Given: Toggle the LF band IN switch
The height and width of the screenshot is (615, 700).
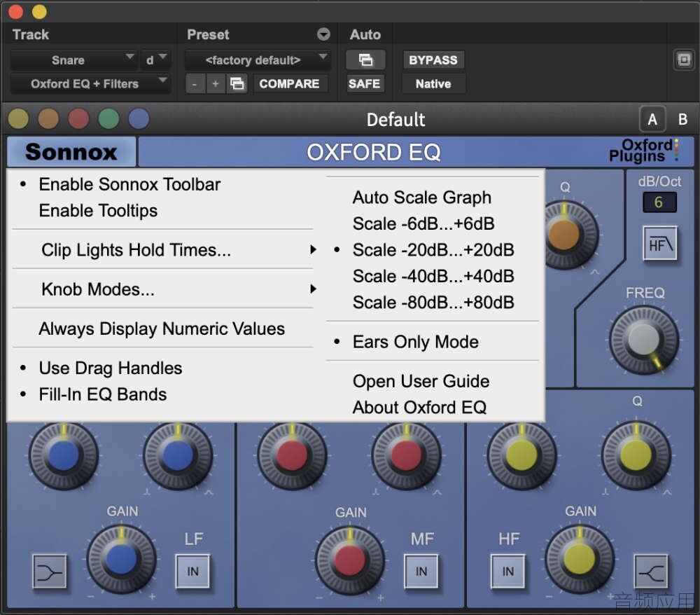Looking at the screenshot, I should 192,572.
